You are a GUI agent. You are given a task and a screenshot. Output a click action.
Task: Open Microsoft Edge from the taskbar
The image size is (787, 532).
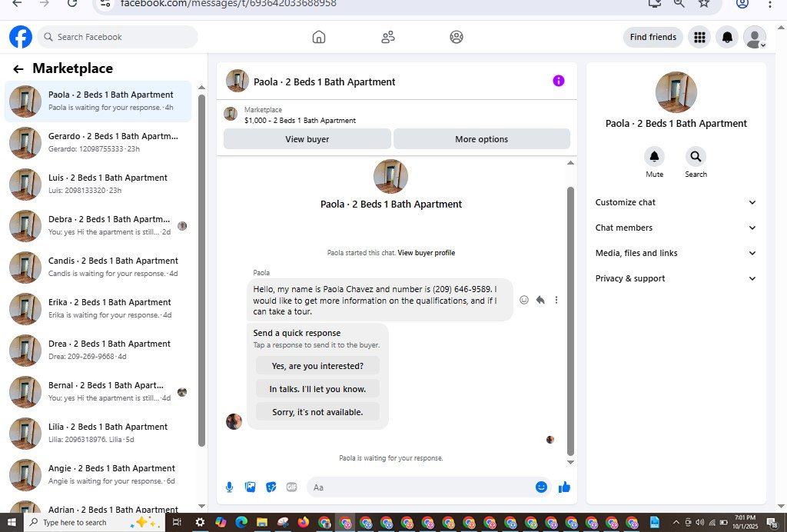click(x=241, y=523)
